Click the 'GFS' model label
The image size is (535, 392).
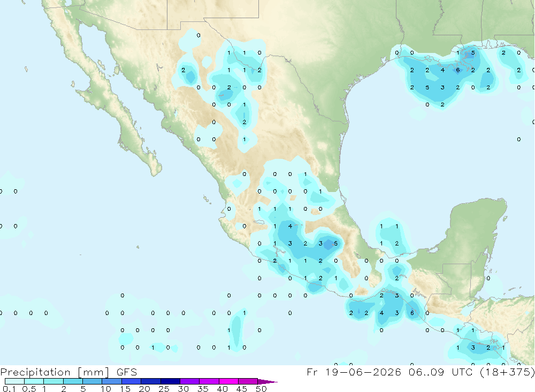127,372
